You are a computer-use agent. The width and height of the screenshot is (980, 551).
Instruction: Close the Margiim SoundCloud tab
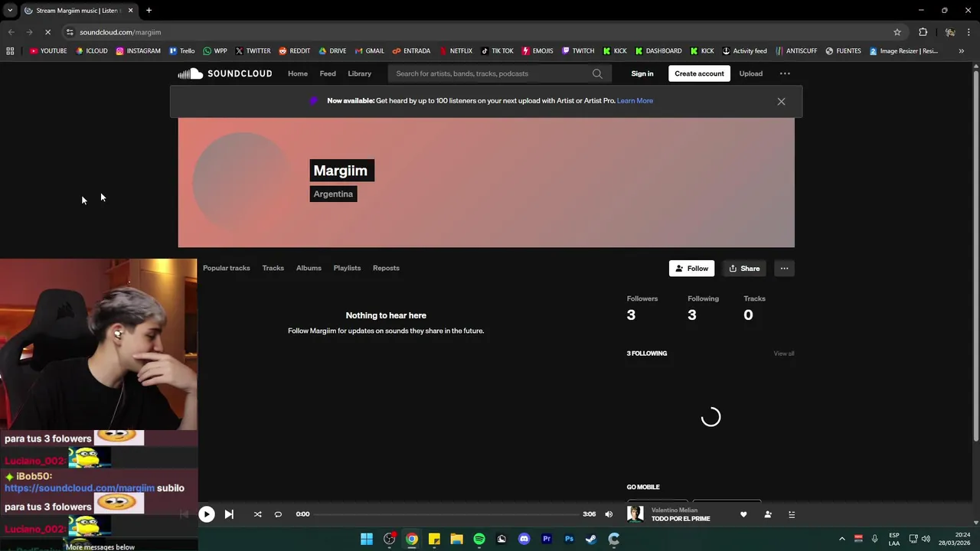tap(130, 11)
